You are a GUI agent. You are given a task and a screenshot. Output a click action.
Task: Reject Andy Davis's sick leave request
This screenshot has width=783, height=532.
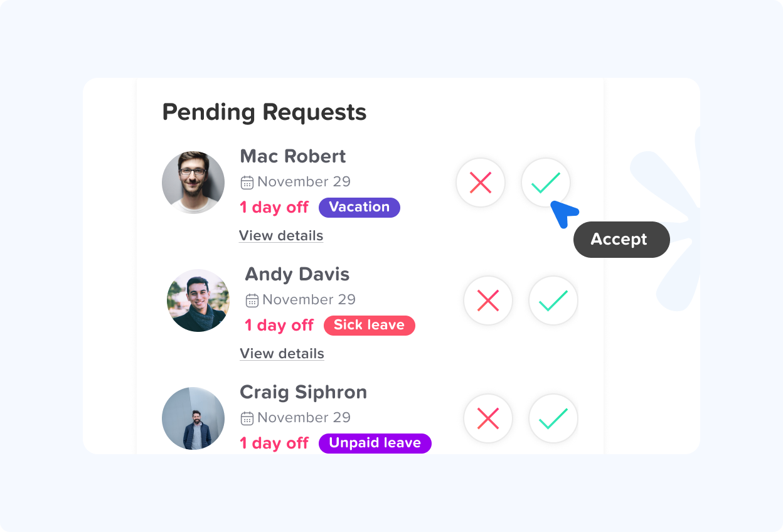coord(488,301)
